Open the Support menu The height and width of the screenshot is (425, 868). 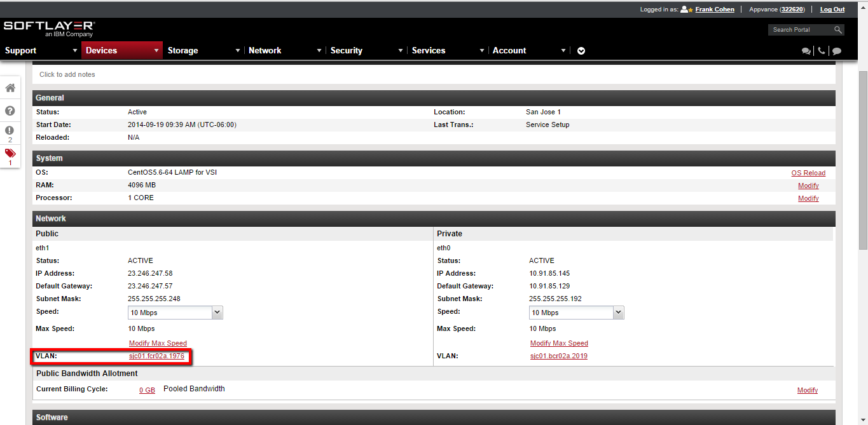coord(21,51)
